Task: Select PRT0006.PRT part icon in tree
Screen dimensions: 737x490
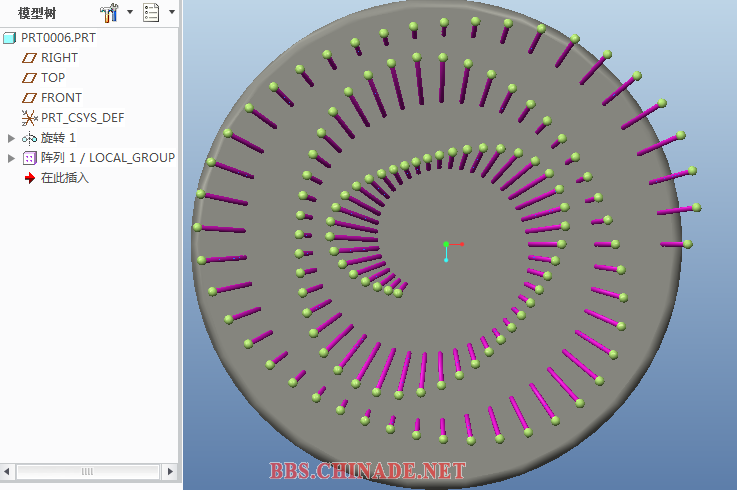Action: click(9, 38)
